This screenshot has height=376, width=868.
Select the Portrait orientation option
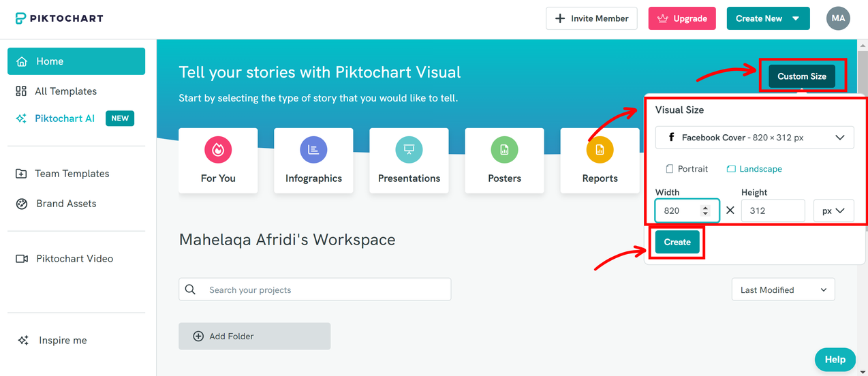tap(687, 169)
